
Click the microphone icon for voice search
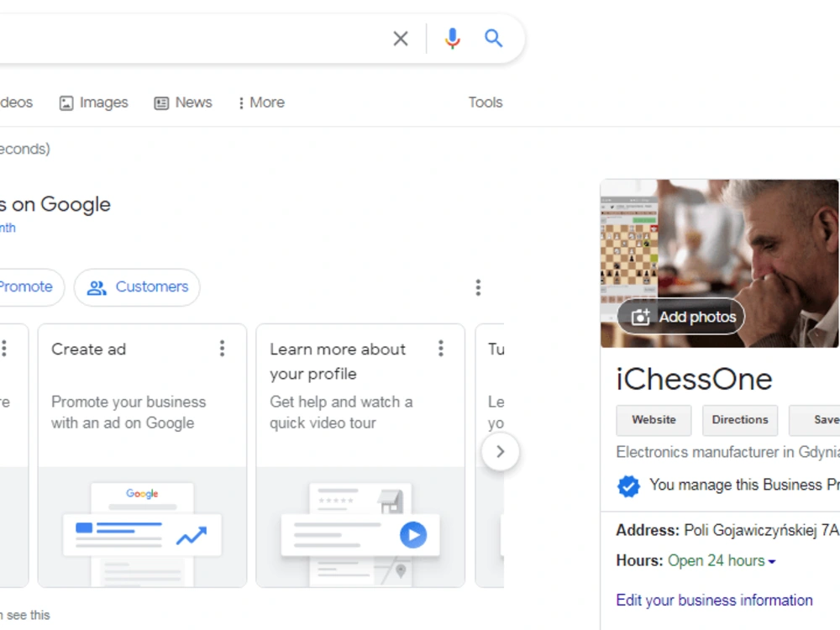(452, 38)
